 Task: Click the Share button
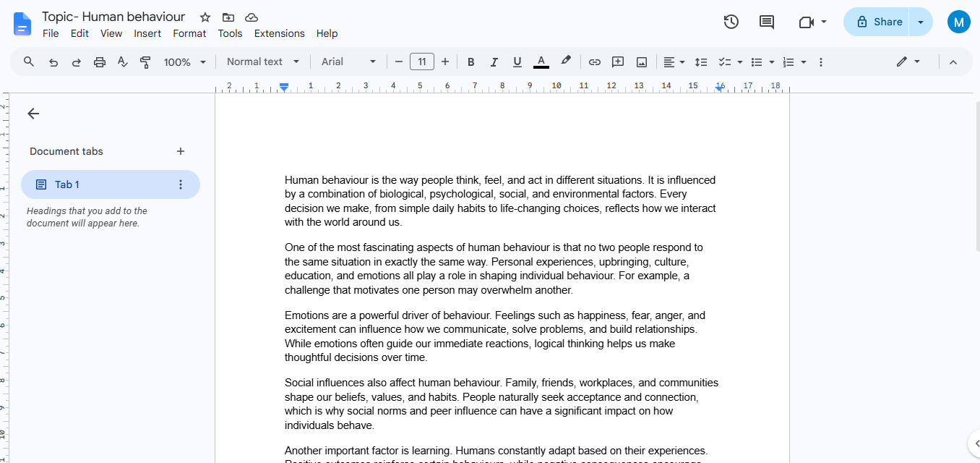(876, 22)
